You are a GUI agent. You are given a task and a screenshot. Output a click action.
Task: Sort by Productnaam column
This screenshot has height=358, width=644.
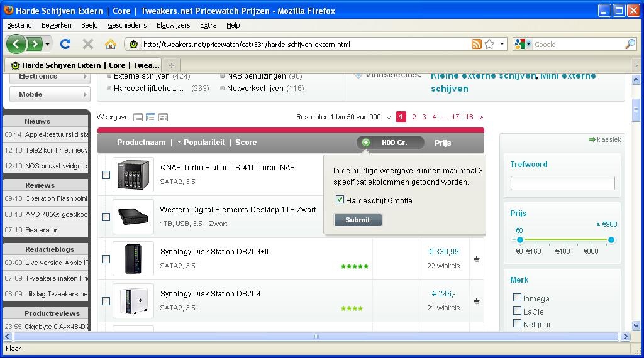[142, 143]
